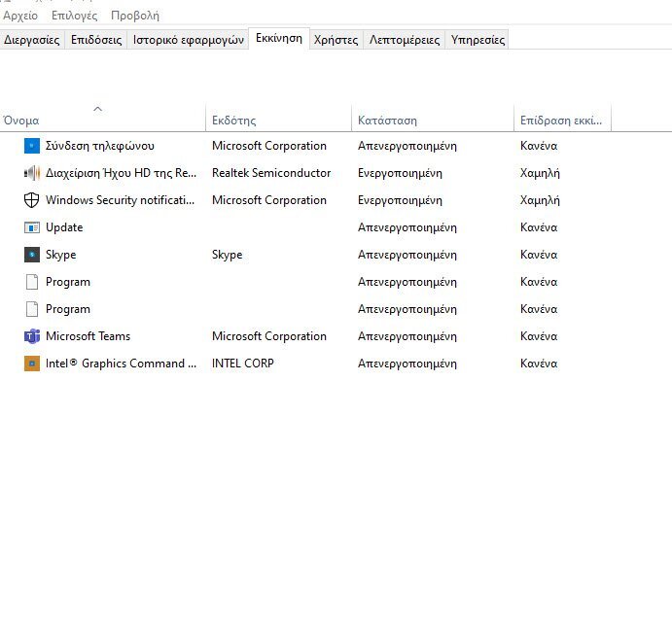Select the Skype entry name
The image size is (672, 624).
61,255
